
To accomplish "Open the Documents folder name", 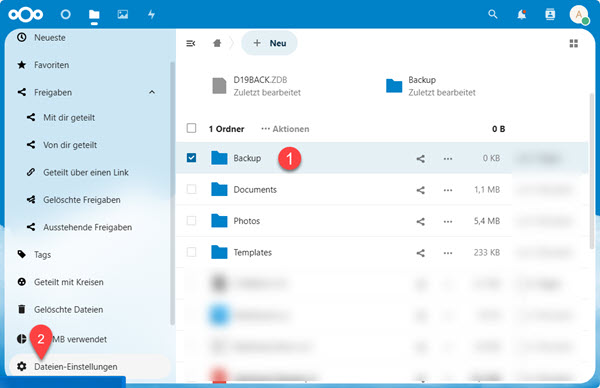I will coord(255,189).
